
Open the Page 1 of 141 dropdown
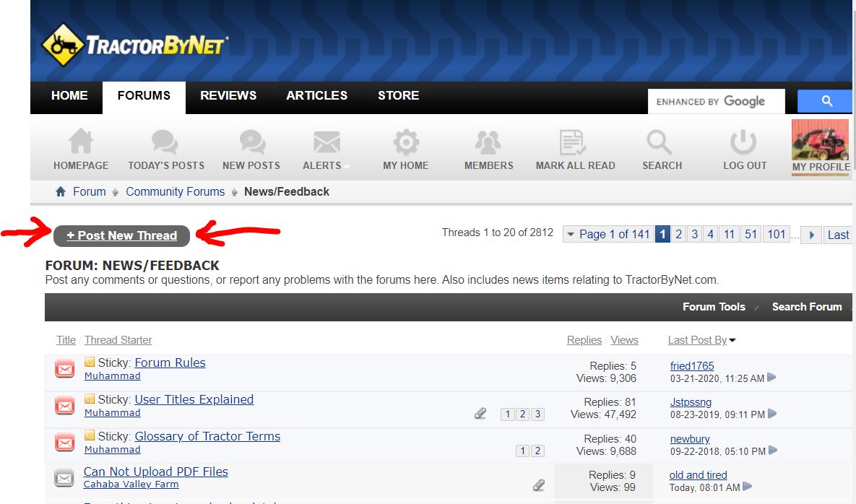coord(607,235)
